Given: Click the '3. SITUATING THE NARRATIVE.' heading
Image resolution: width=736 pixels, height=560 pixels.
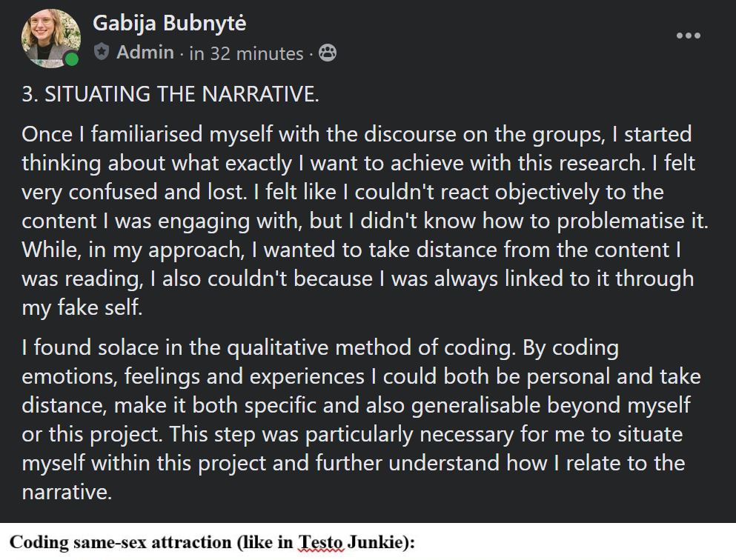Looking at the screenshot, I should pos(170,94).
